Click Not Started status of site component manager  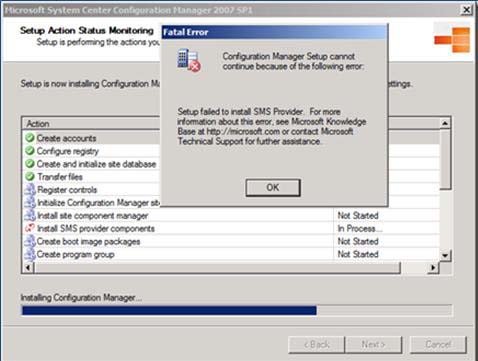tap(358, 216)
